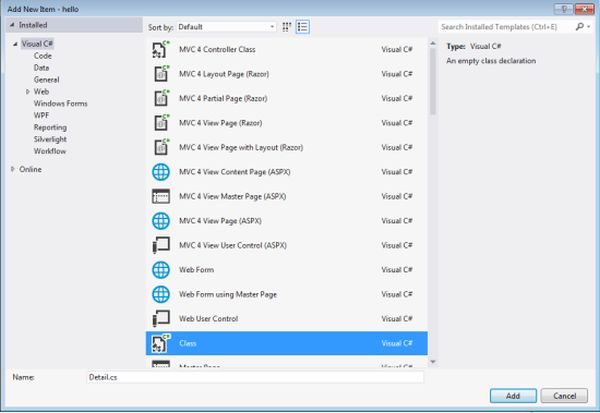Viewport: 600px width, 413px height.
Task: Select MVC 4 View User Control (ASPX) text
Action: pyautogui.click(x=233, y=245)
